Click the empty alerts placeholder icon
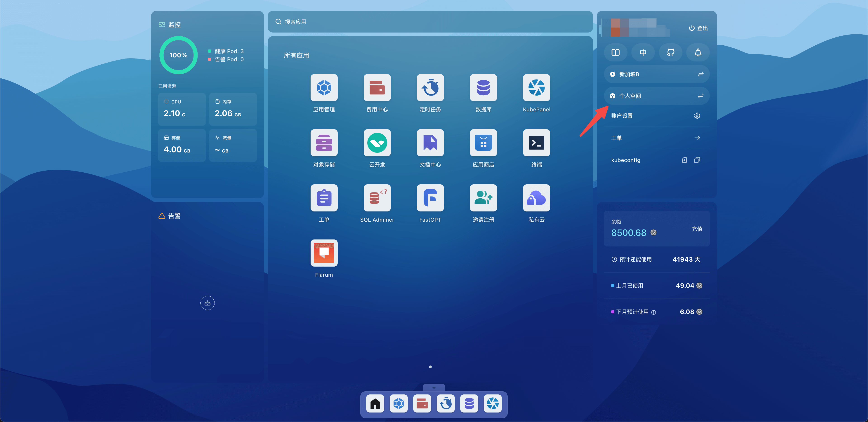The height and width of the screenshot is (422, 868). (208, 303)
